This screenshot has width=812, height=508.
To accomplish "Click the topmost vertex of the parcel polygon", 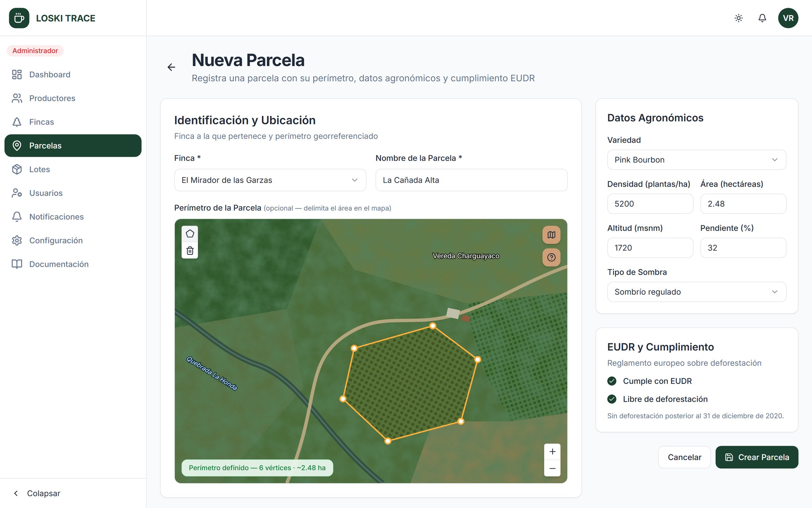I will (x=432, y=326).
